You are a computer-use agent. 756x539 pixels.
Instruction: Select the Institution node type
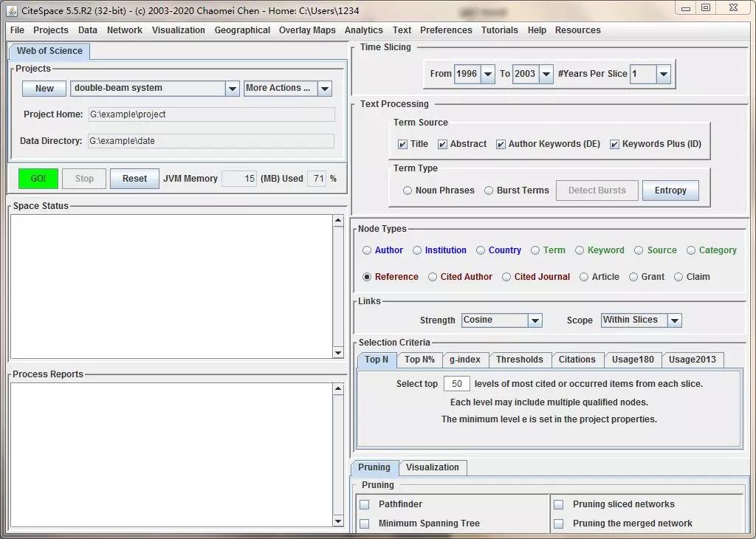pyautogui.click(x=417, y=250)
